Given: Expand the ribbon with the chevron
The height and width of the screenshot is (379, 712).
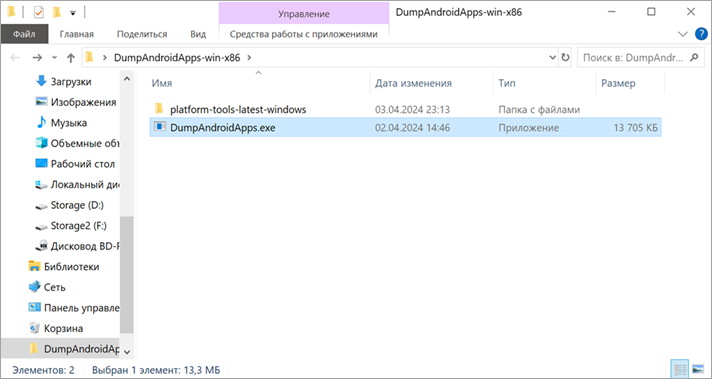Looking at the screenshot, I should point(682,34).
